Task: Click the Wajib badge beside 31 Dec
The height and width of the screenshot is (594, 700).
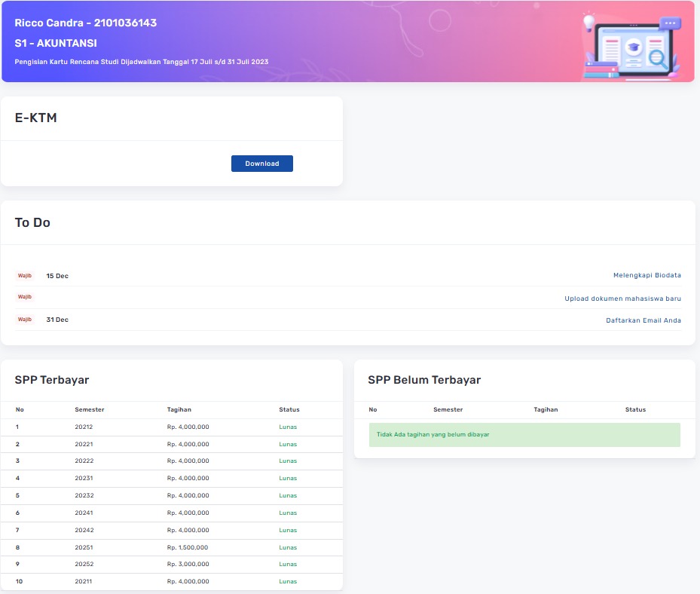Action: pyautogui.click(x=25, y=320)
